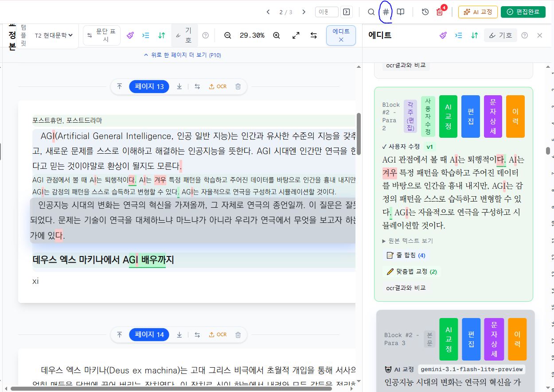Open the orange 이력 tab in Para 2

pyautogui.click(x=515, y=116)
